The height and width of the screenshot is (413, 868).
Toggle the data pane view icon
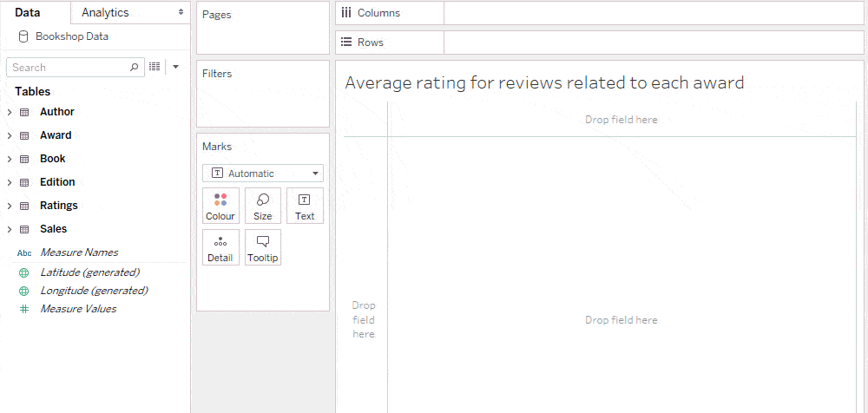155,67
